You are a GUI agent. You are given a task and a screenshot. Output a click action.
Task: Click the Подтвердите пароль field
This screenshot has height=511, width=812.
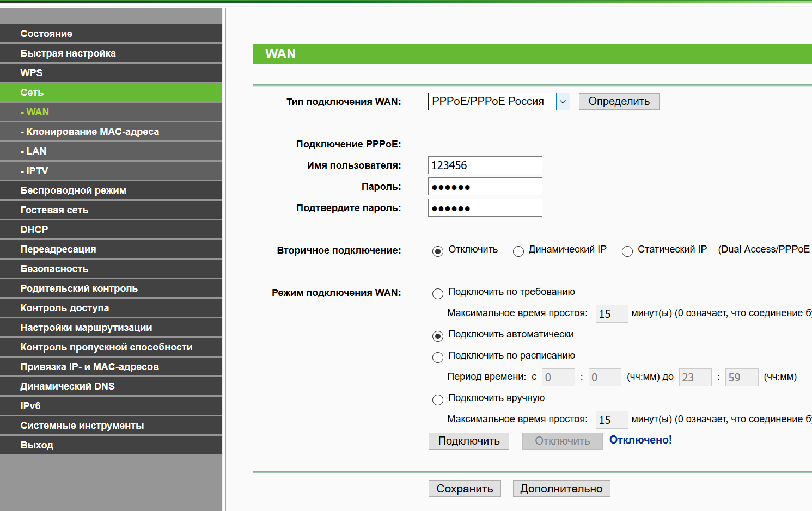485,208
